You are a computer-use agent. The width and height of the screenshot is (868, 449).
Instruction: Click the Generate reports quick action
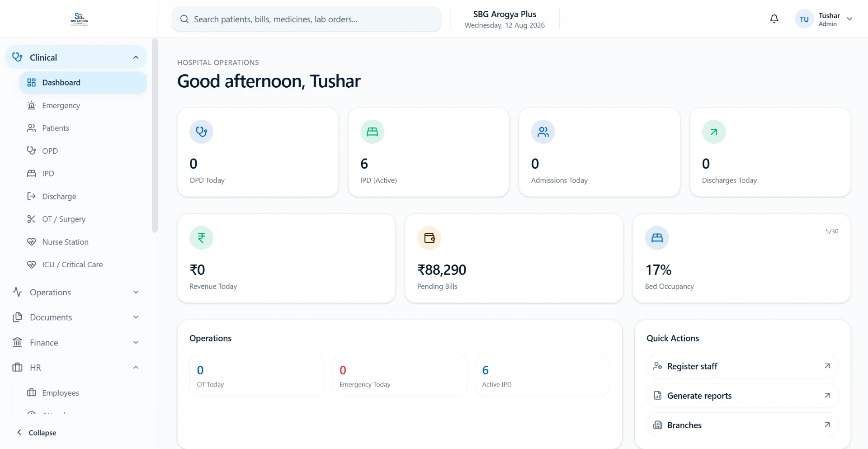pos(742,395)
